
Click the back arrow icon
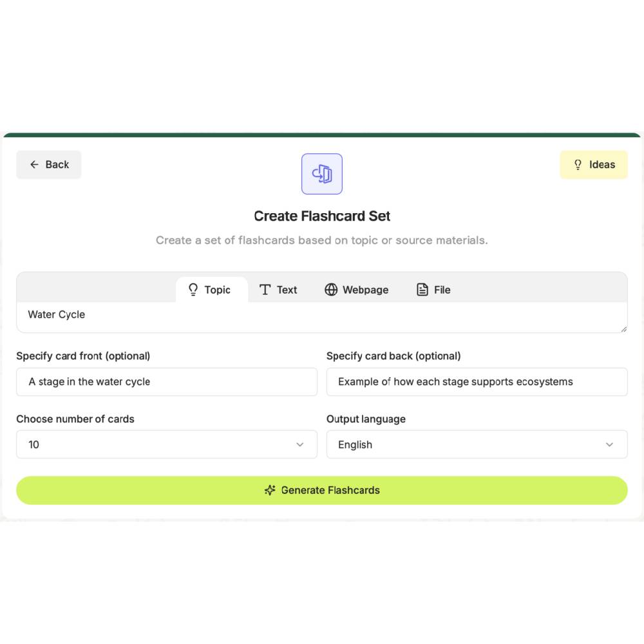pyautogui.click(x=35, y=164)
